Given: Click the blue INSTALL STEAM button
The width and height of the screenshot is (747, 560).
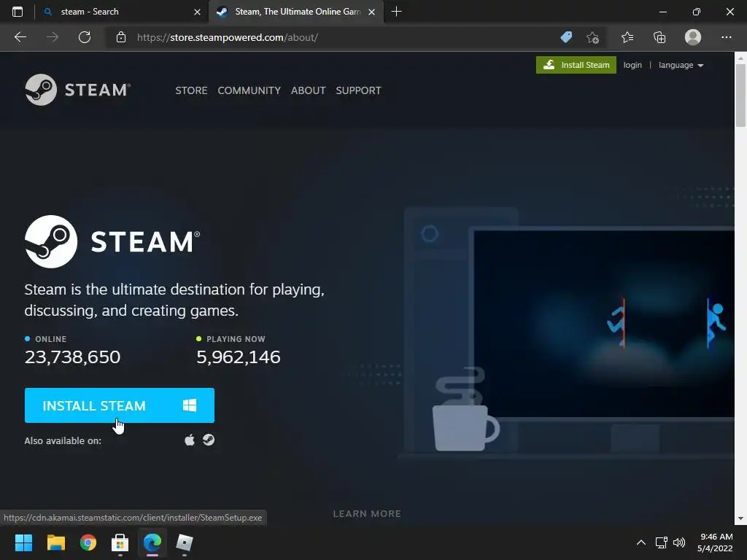Looking at the screenshot, I should [120, 405].
